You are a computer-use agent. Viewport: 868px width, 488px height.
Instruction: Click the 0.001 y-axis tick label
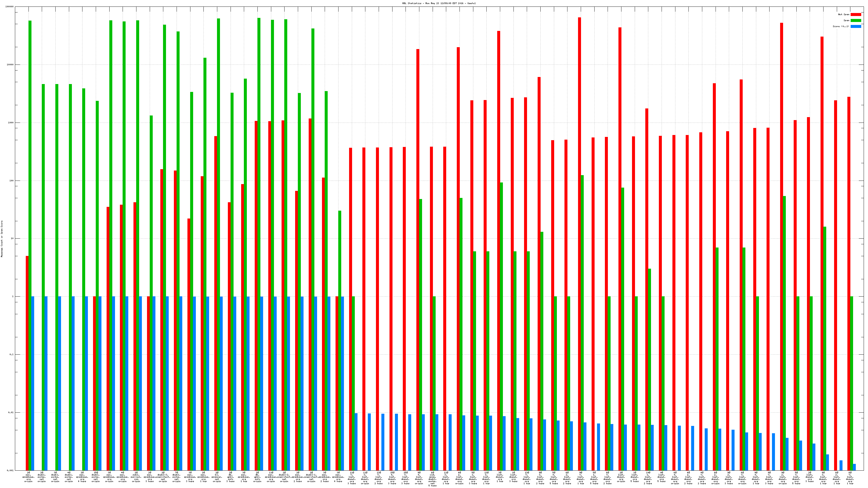(x=11, y=470)
